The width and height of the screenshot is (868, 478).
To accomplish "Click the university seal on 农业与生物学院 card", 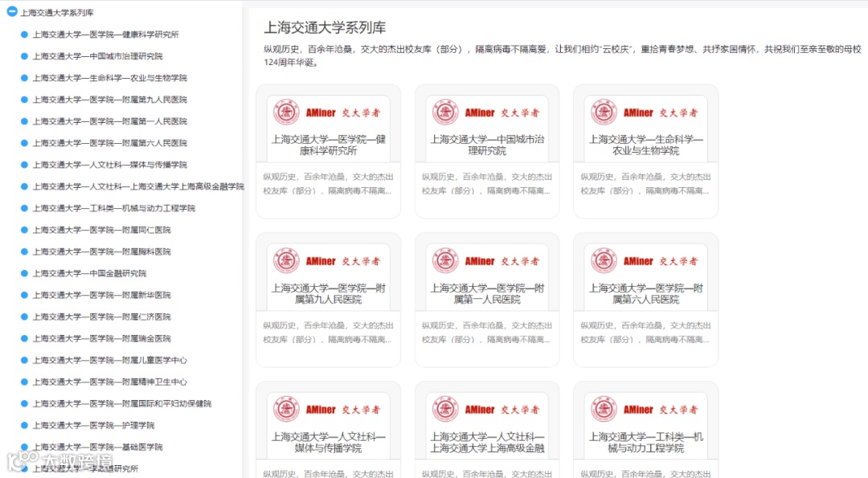I will (604, 112).
